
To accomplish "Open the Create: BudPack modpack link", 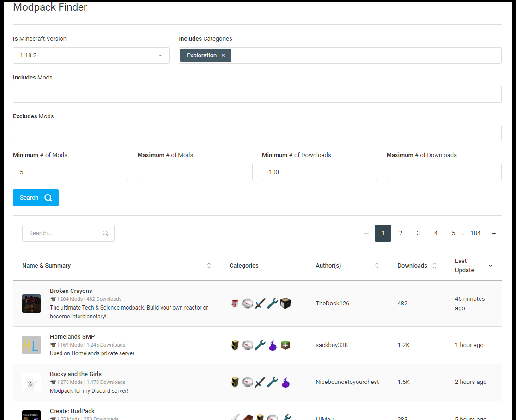I will 72,411.
